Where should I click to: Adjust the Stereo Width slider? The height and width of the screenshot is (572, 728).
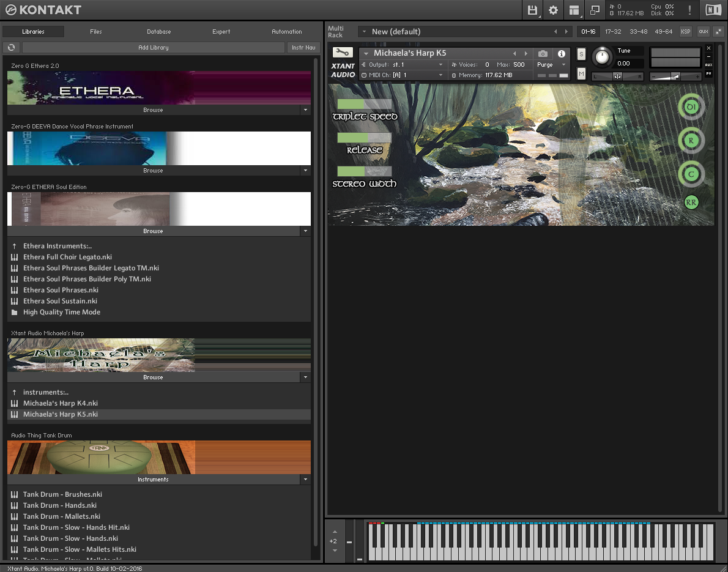(365, 171)
